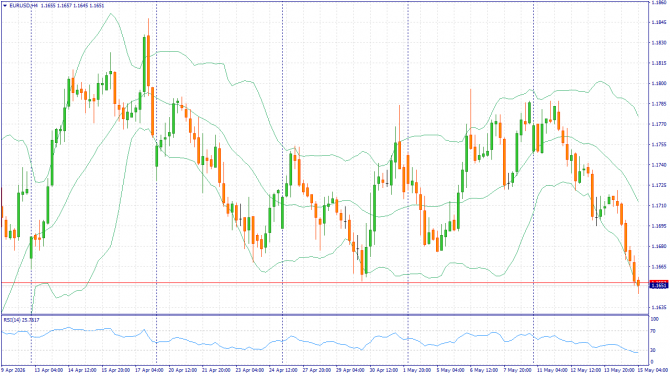The width and height of the screenshot is (670, 376).
Task: Click the 20 Apr 12:00 time label
Action: pos(183,370)
